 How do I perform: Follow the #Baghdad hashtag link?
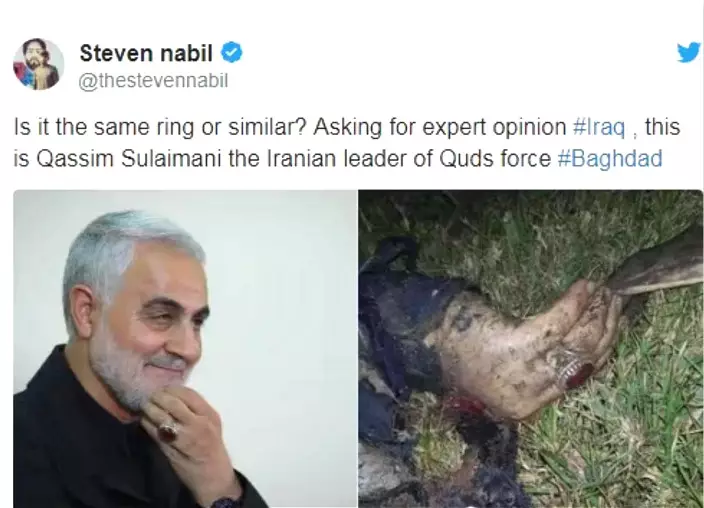610,159
